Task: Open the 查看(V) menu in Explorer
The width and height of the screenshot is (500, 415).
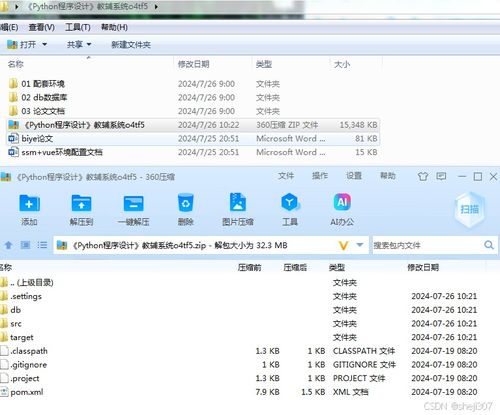Action: coord(41,27)
